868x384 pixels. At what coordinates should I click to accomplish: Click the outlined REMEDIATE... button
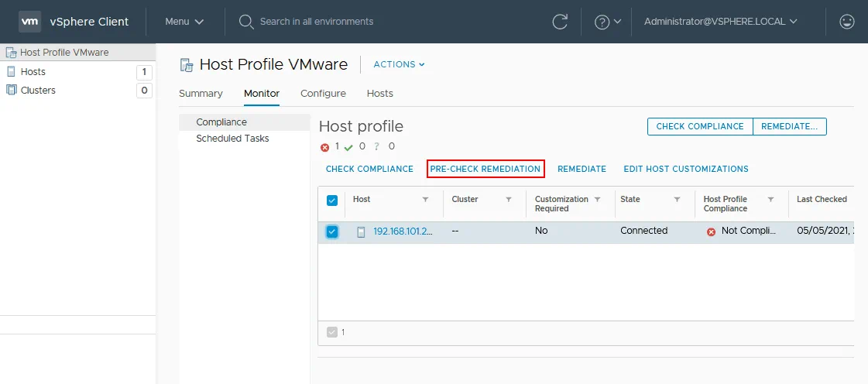point(789,127)
